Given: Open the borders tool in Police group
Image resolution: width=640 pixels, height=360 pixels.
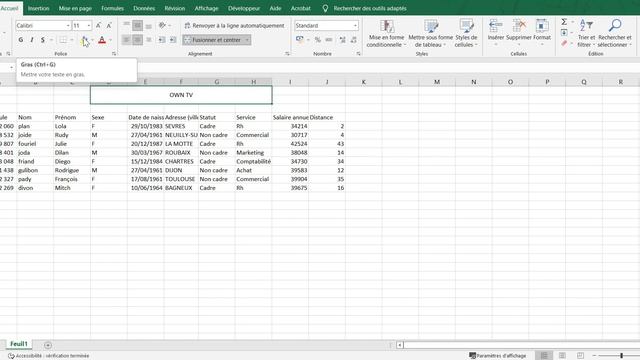Looking at the screenshot, I should (63, 40).
